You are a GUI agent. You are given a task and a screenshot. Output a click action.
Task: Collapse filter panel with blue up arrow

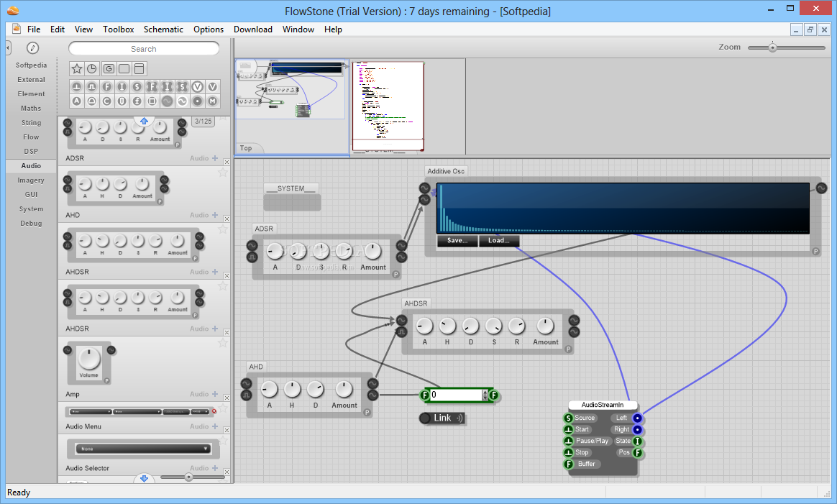click(x=144, y=121)
